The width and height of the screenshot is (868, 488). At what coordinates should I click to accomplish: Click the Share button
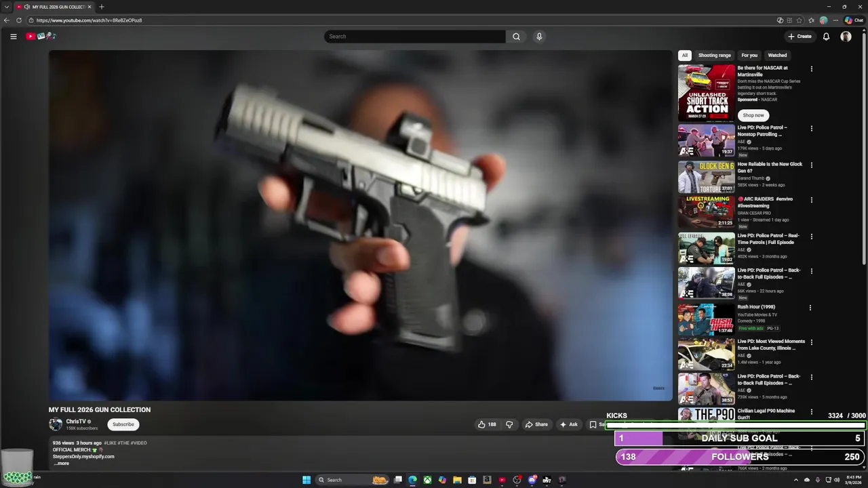(536, 424)
